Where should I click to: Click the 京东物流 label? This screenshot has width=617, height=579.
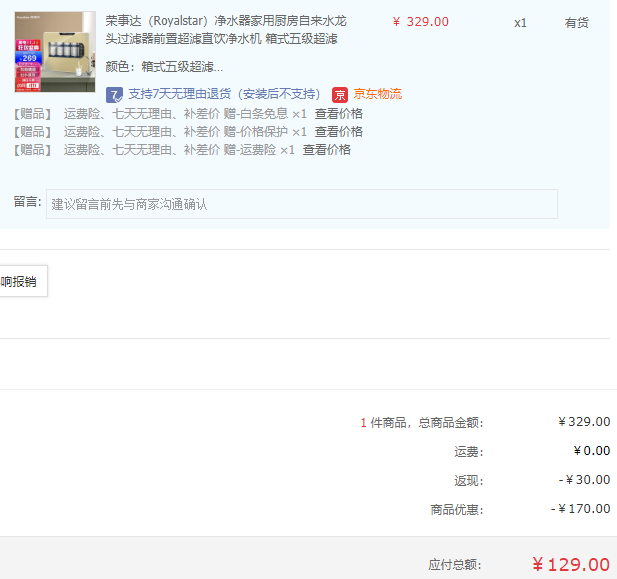point(377,94)
